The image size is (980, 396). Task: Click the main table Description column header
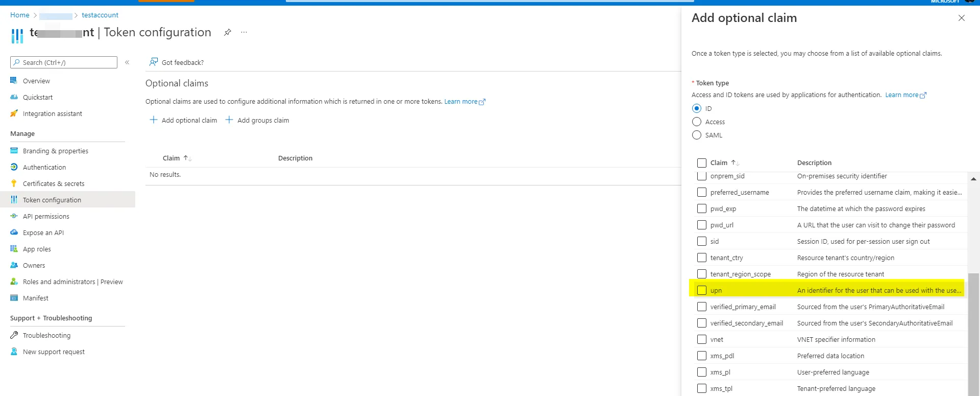pyautogui.click(x=295, y=158)
